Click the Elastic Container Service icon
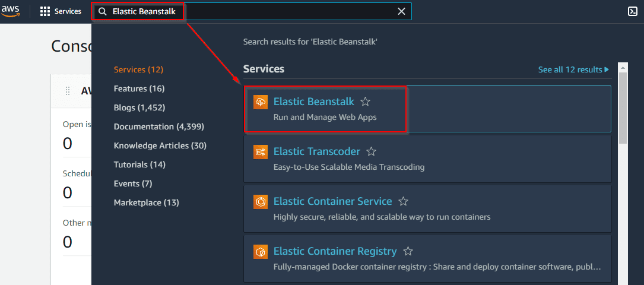Viewport: 644px width, 285px height. click(261, 202)
